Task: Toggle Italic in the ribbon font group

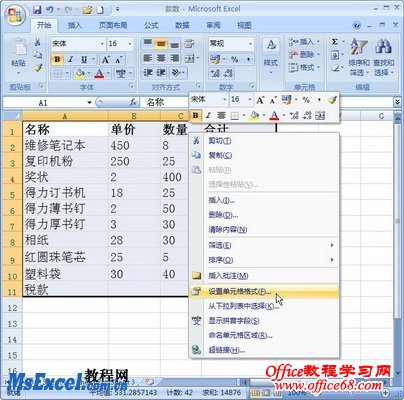Action: pyautogui.click(x=70, y=60)
